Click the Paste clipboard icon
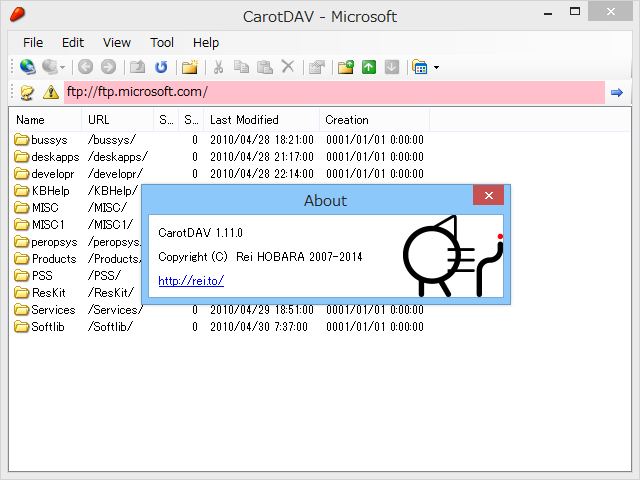 pos(264,67)
